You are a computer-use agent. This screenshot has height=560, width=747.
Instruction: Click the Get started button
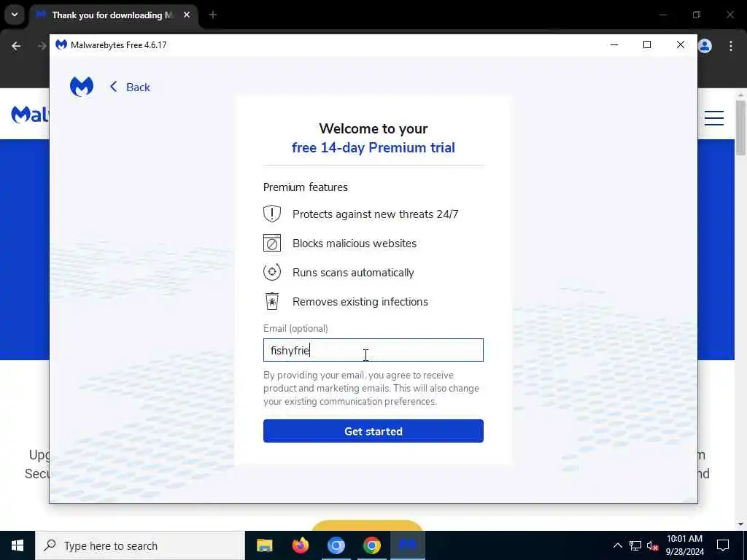pyautogui.click(x=373, y=431)
